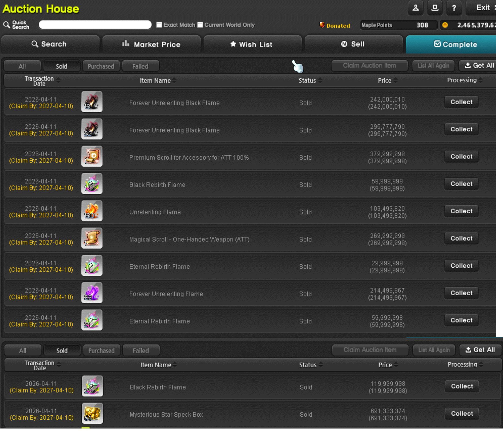Select the item icon priced 59,999,999
This screenshot has height=432, width=504.
(x=92, y=184)
